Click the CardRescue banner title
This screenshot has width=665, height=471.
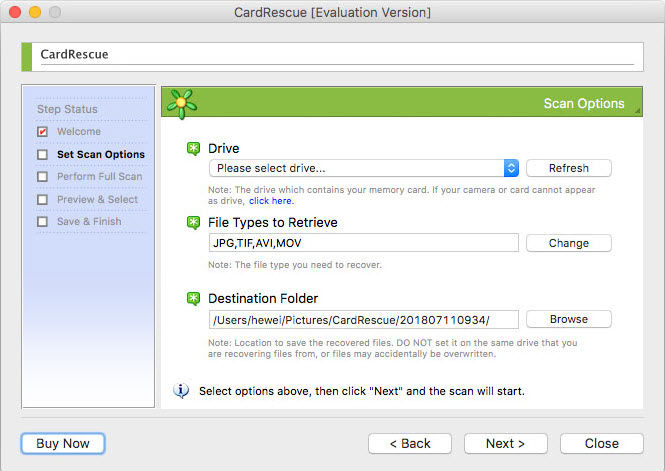pos(74,54)
